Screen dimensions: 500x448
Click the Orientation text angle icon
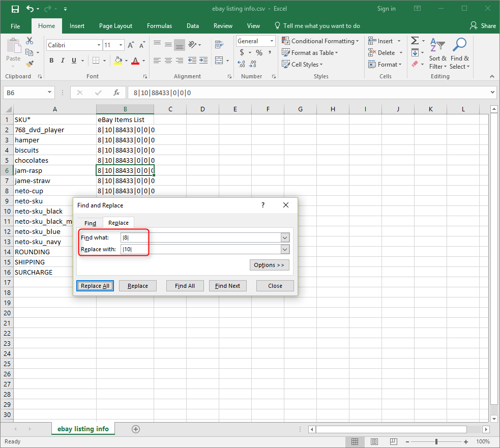192,44
